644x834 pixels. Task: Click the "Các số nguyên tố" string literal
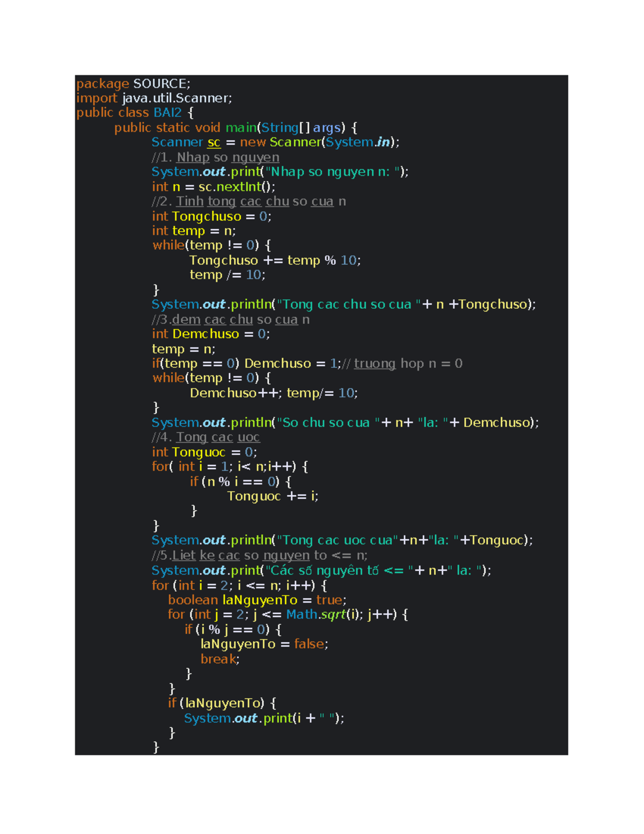coord(322,570)
